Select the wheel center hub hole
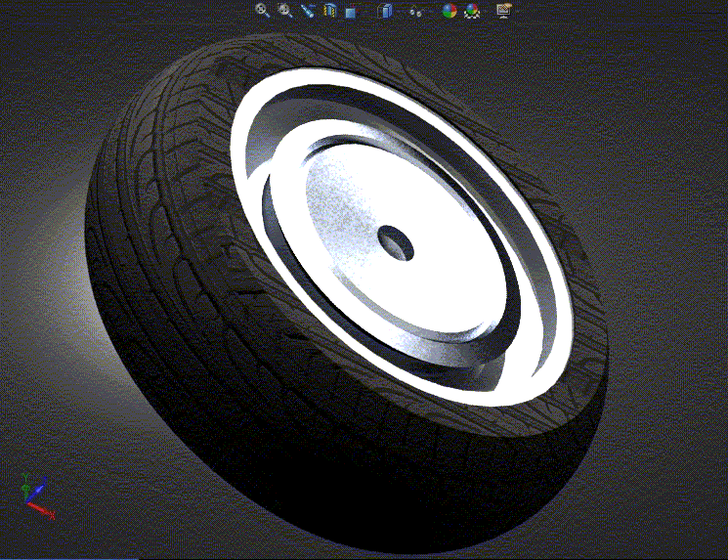The height and width of the screenshot is (560, 728). click(x=396, y=243)
